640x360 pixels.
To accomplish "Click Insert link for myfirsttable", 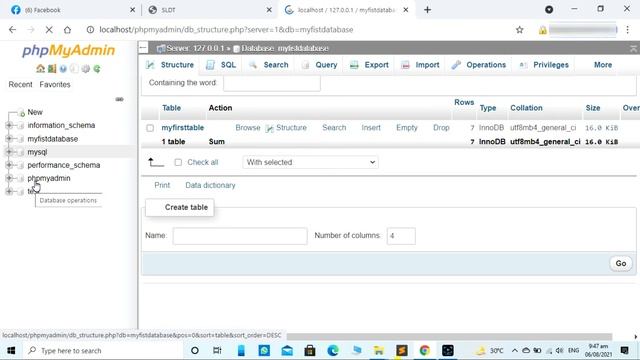I will 371,128.
